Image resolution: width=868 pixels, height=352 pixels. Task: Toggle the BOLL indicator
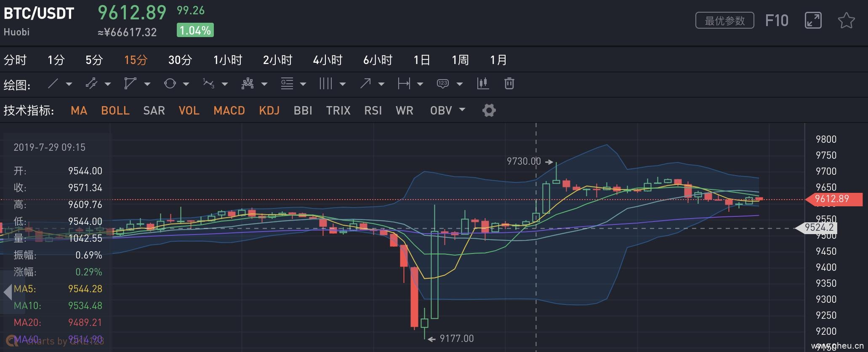tap(115, 110)
